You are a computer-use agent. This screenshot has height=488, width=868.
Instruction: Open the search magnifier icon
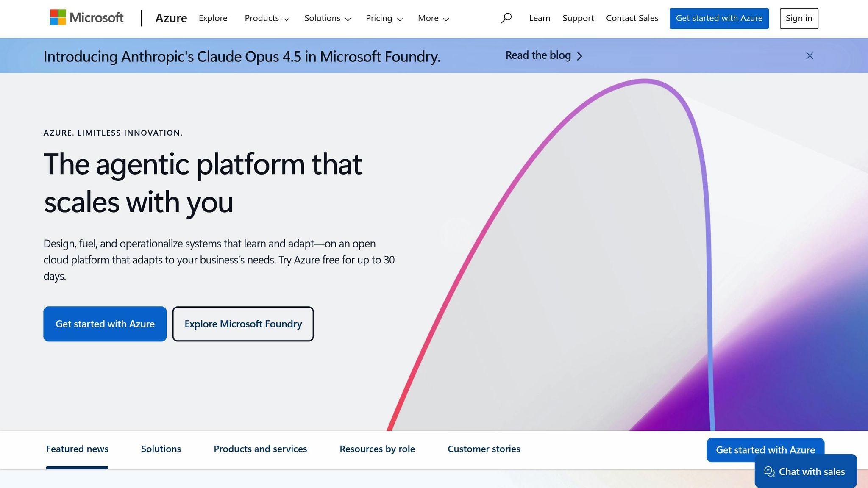point(506,18)
